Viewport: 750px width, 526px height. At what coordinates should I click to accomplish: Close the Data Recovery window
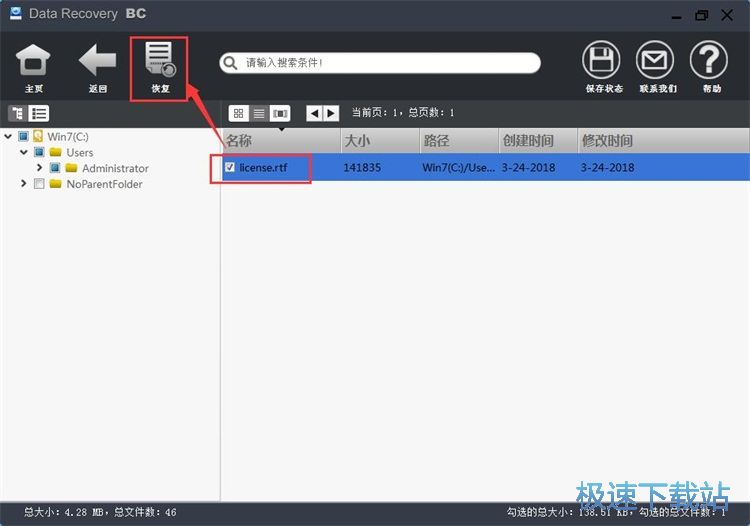(727, 15)
